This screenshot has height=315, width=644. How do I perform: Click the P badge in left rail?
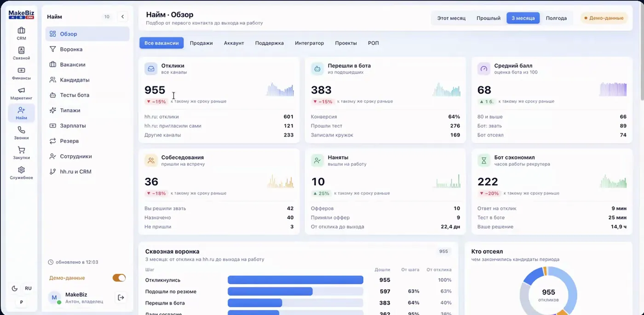[x=21, y=302]
